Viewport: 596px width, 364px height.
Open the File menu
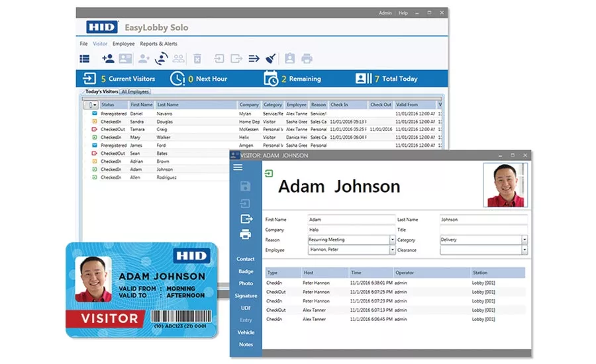coord(83,44)
